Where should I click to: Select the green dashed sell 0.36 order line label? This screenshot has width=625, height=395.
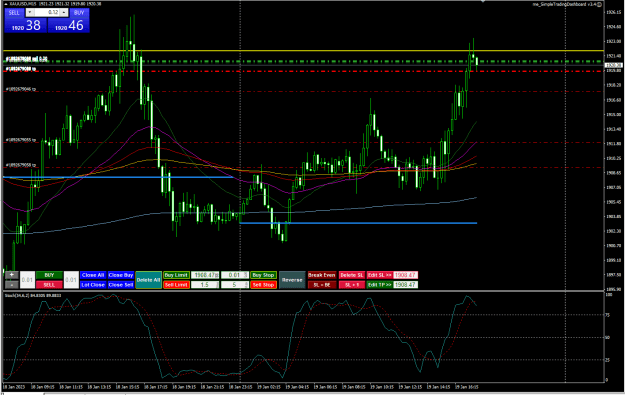pyautogui.click(x=26, y=59)
